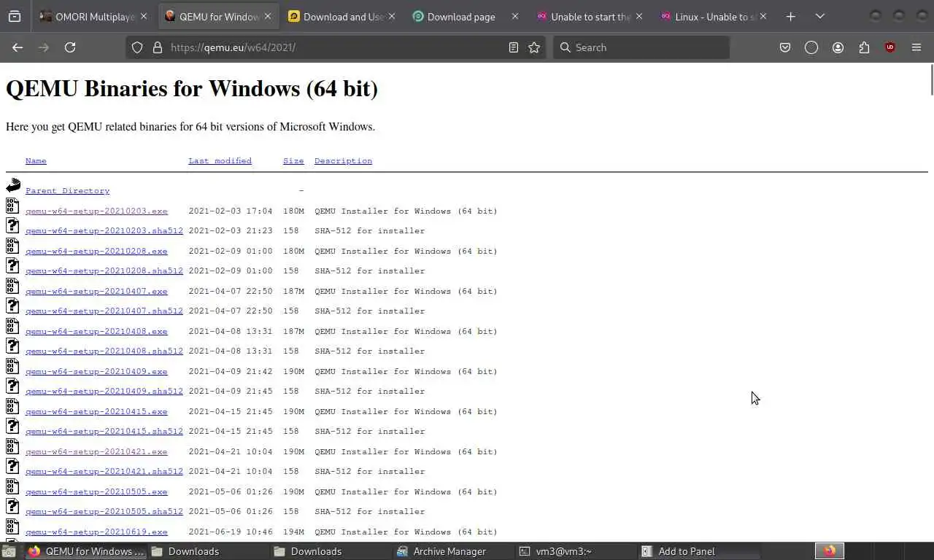Toggle reader view icon in address bar
The image size is (934, 560).
(x=513, y=47)
